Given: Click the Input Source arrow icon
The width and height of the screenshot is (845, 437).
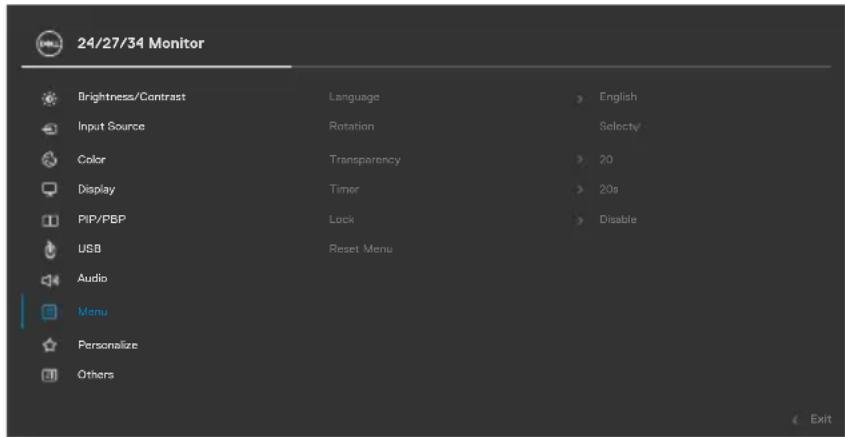Looking at the screenshot, I should [49, 129].
